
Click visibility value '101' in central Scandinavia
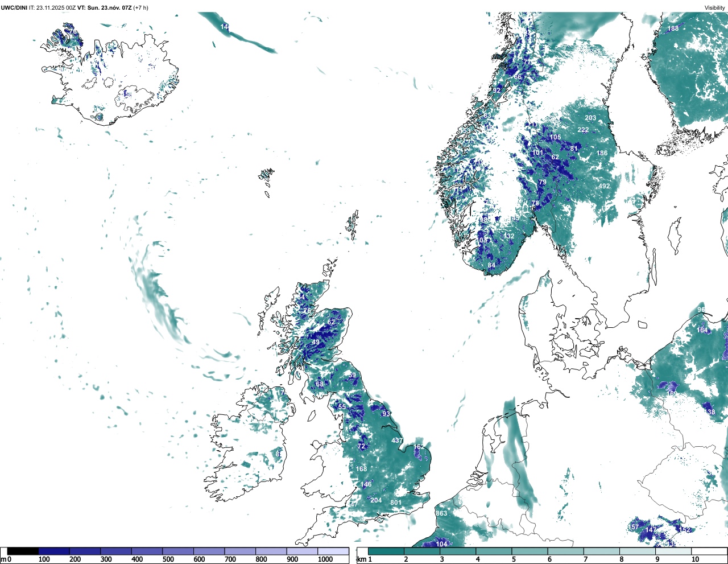pyautogui.click(x=537, y=153)
